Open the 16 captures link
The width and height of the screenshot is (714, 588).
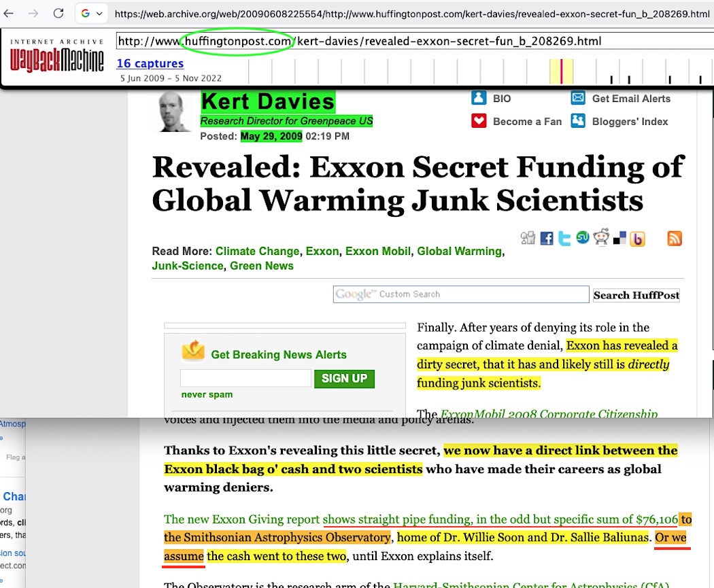pyautogui.click(x=150, y=63)
